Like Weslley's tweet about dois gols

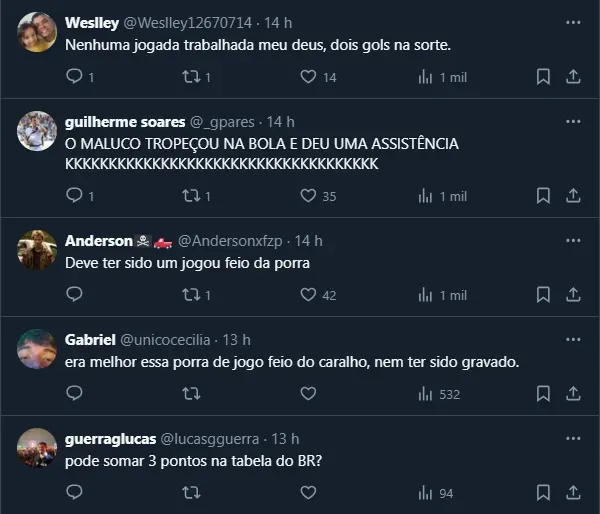308,77
